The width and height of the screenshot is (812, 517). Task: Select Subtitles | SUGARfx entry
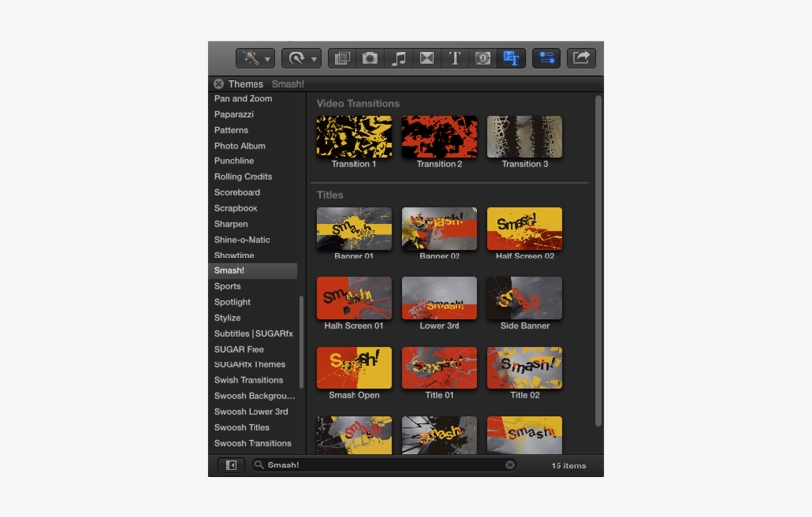pyautogui.click(x=254, y=333)
